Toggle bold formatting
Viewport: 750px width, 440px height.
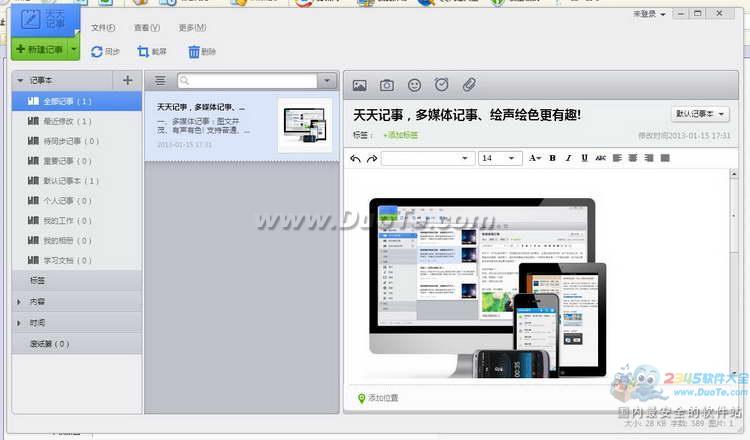pos(552,158)
